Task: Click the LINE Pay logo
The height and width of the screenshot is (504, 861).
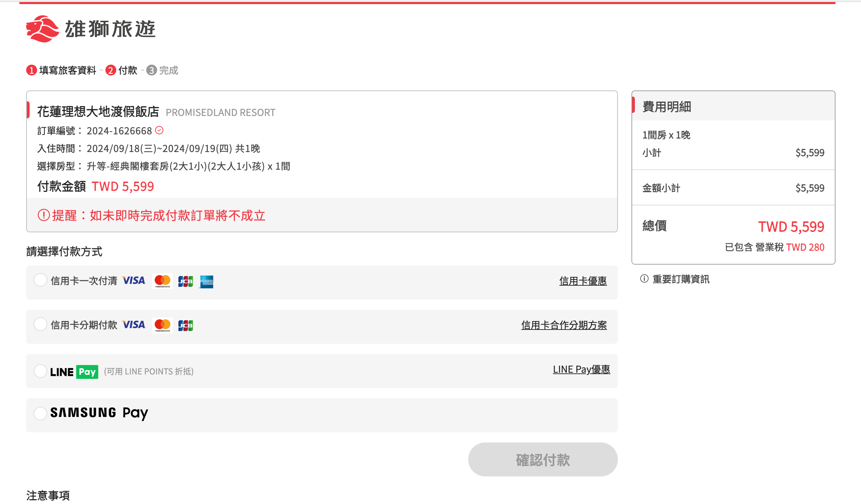Action: (74, 372)
